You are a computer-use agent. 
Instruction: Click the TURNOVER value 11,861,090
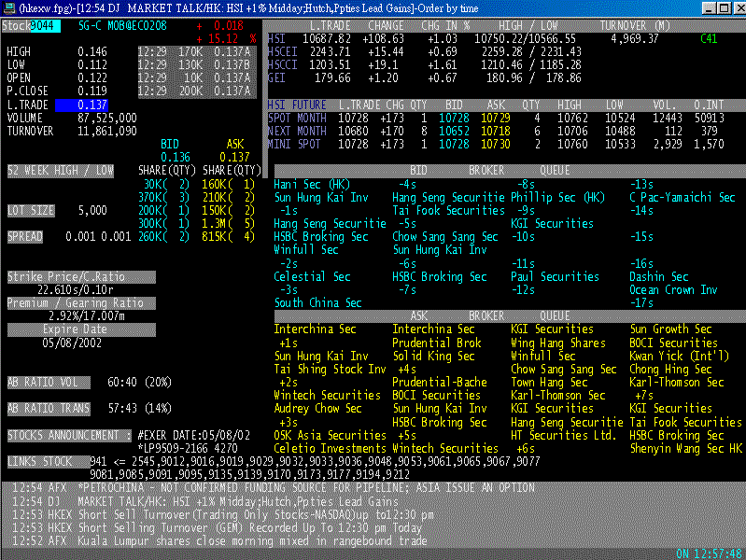coord(107,131)
